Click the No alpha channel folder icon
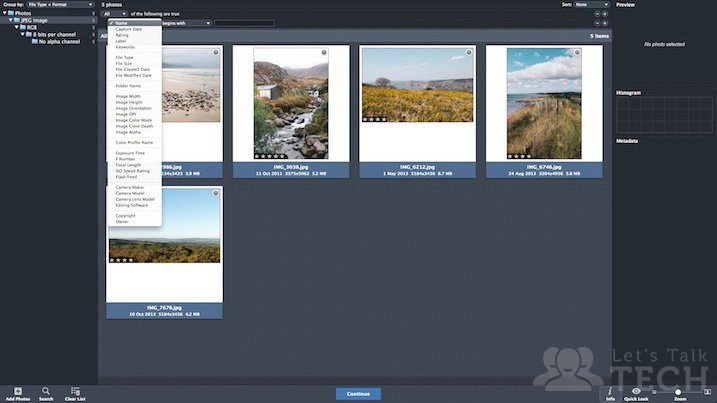The image size is (717, 403). click(x=35, y=41)
